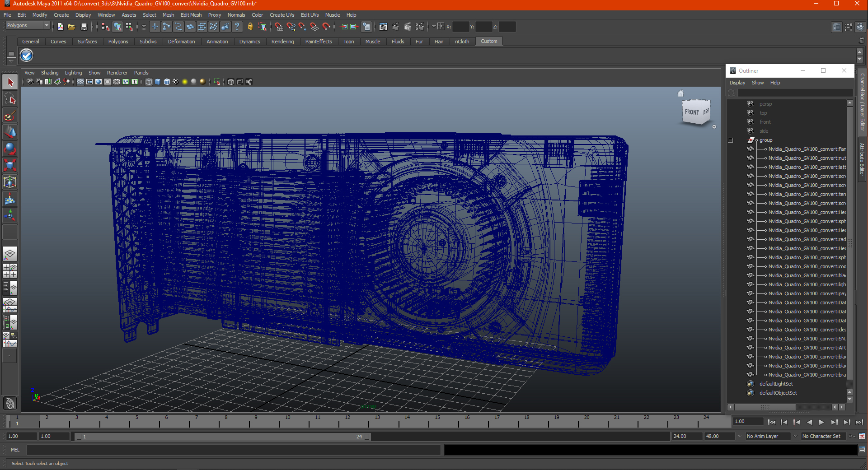Open the Create UVs menu

pos(282,15)
